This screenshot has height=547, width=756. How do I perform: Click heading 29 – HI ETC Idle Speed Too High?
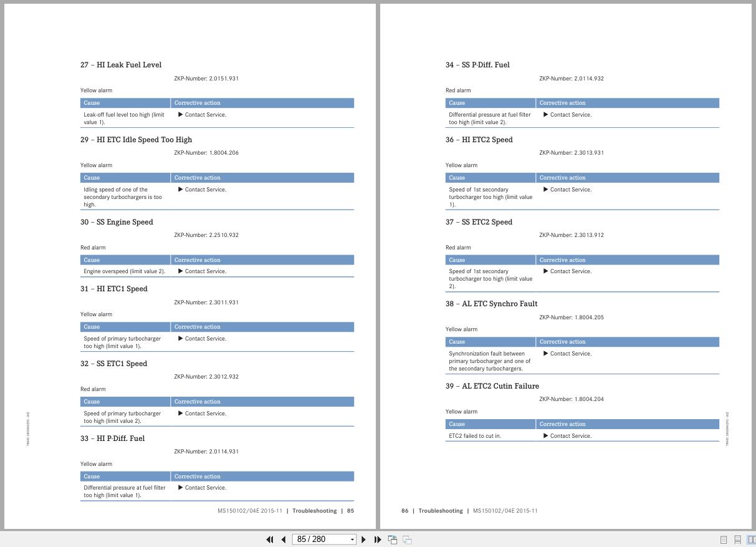tap(136, 140)
